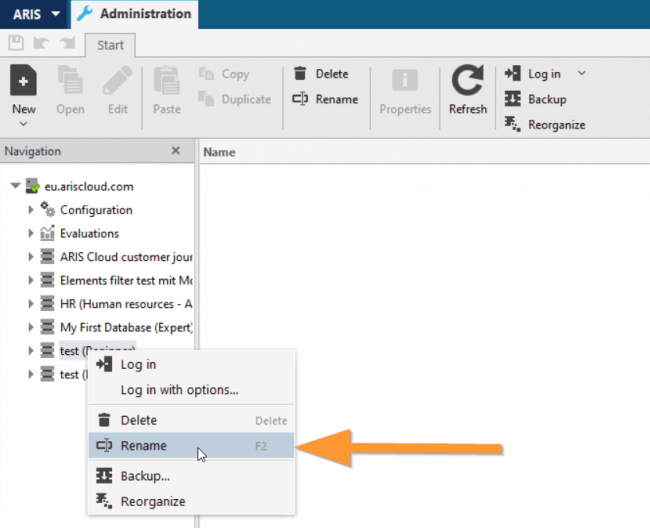Collapse the eu.ariscloud.com server node
The width and height of the screenshot is (650, 528).
point(15,186)
